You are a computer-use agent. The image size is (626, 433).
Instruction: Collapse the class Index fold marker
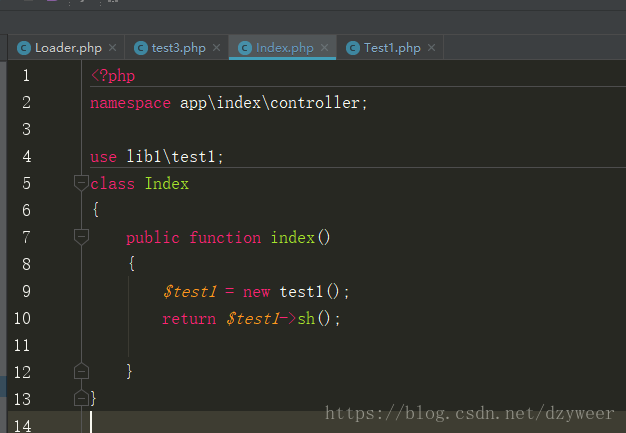point(81,183)
